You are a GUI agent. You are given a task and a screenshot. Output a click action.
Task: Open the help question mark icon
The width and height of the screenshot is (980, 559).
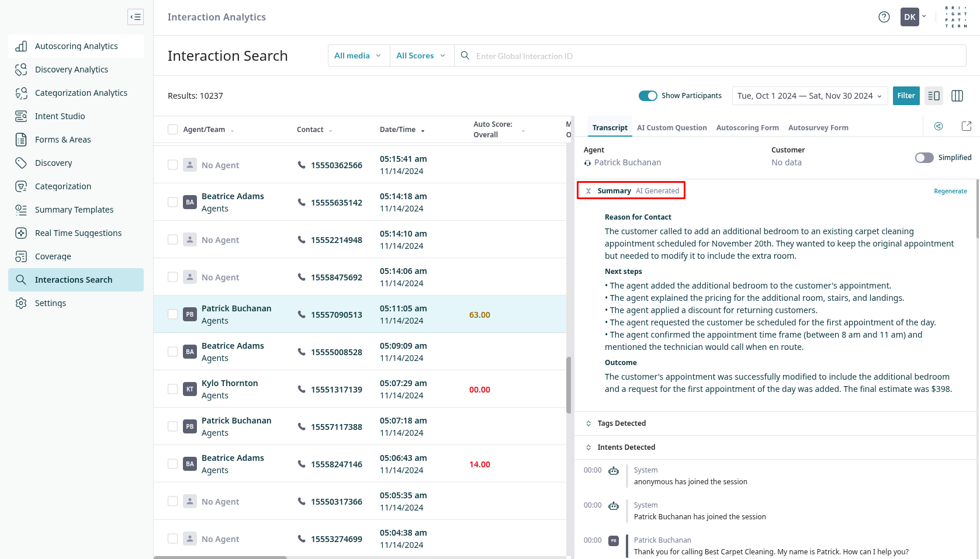[x=884, y=17]
